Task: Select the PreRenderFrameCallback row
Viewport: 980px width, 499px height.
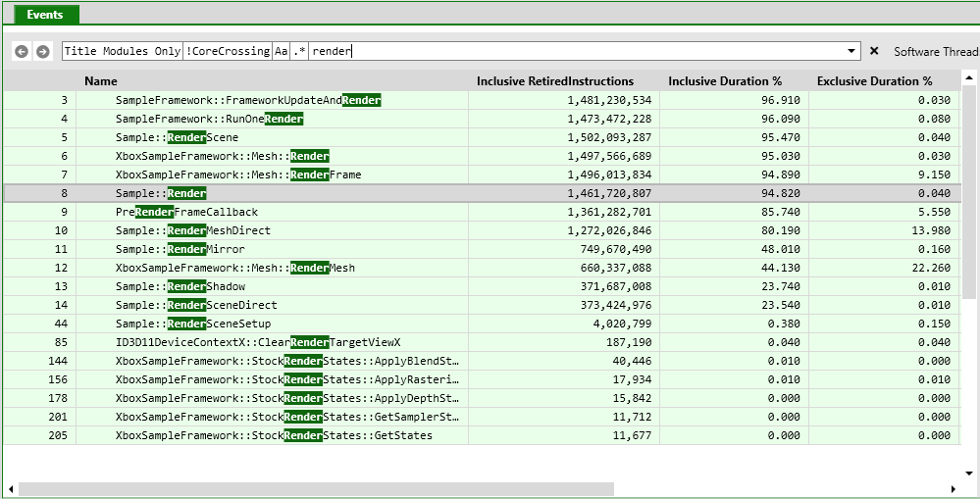Action: pos(482,212)
